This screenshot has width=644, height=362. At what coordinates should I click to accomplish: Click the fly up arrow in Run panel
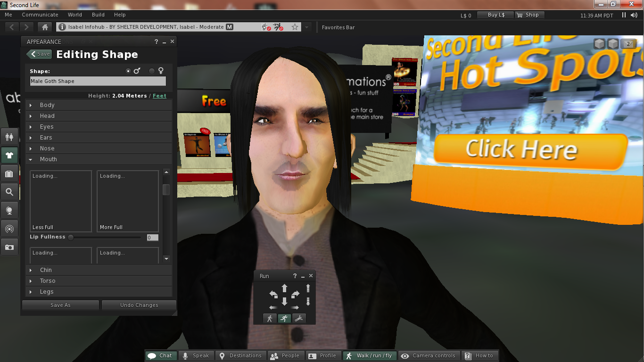[x=308, y=288]
